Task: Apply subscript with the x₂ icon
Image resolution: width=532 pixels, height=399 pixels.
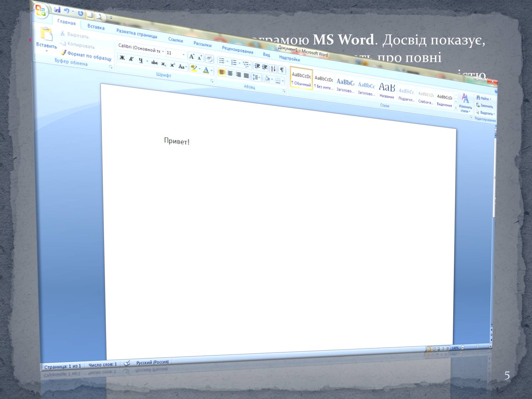Action: pos(163,64)
